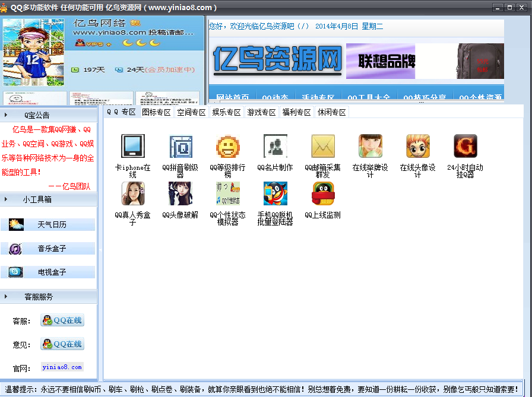Click the TV icon beside 电视盒子
Screen dimensions: 532x397
click(15, 272)
